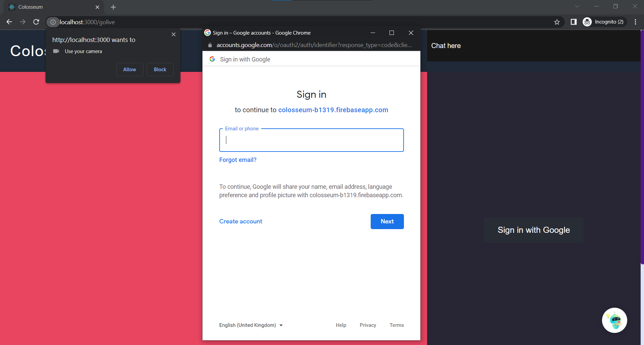Restore down the main Chrome window
644x345 pixels.
tap(615, 6)
